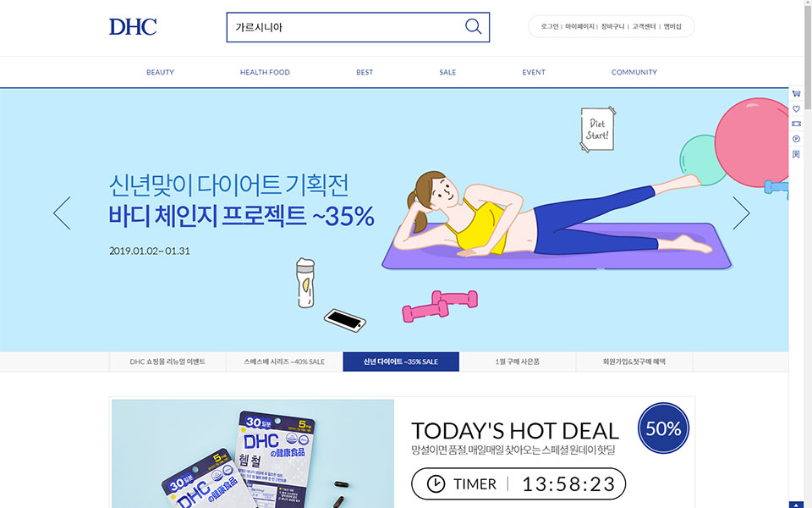Open the HEALTH FOOD menu
The image size is (812, 508).
click(265, 72)
